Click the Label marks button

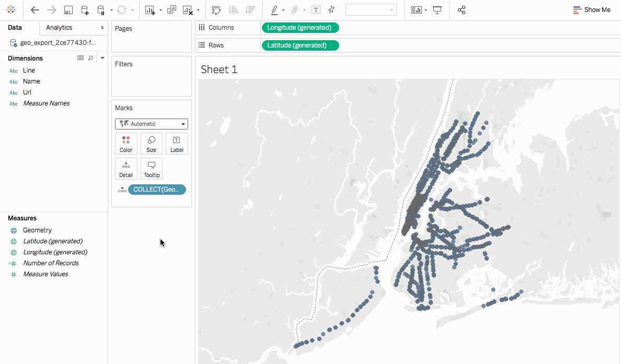177,144
